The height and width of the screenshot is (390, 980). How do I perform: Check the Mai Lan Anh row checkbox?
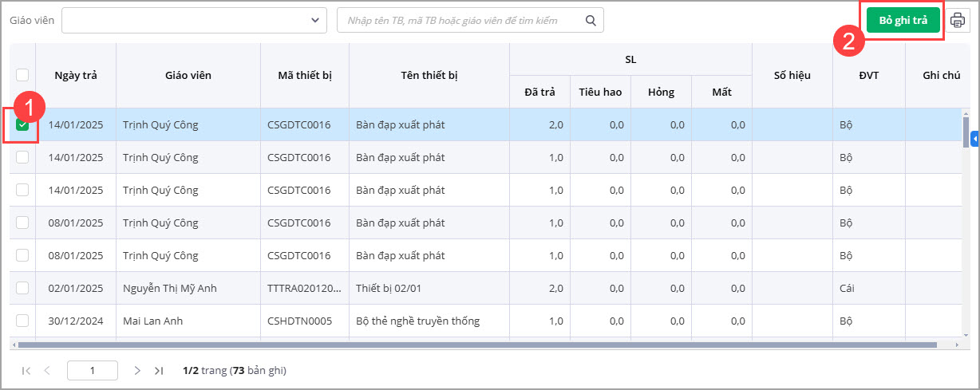pos(22,321)
